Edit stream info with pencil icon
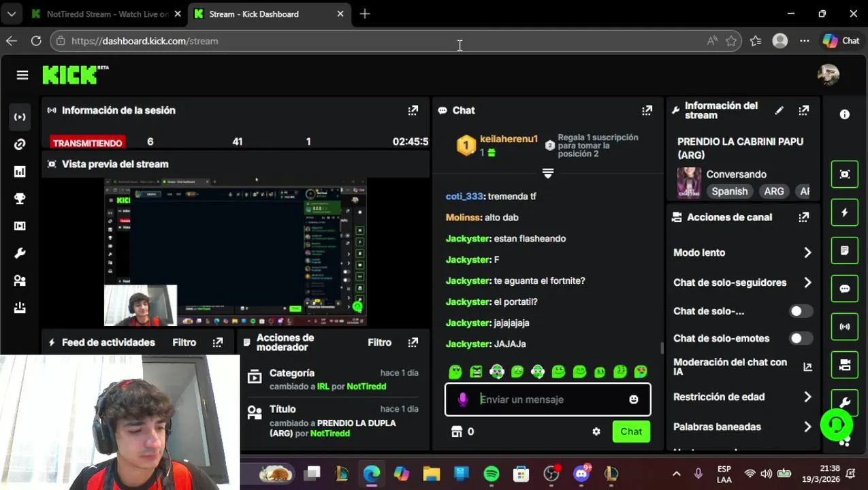The width and height of the screenshot is (868, 490). (x=779, y=110)
